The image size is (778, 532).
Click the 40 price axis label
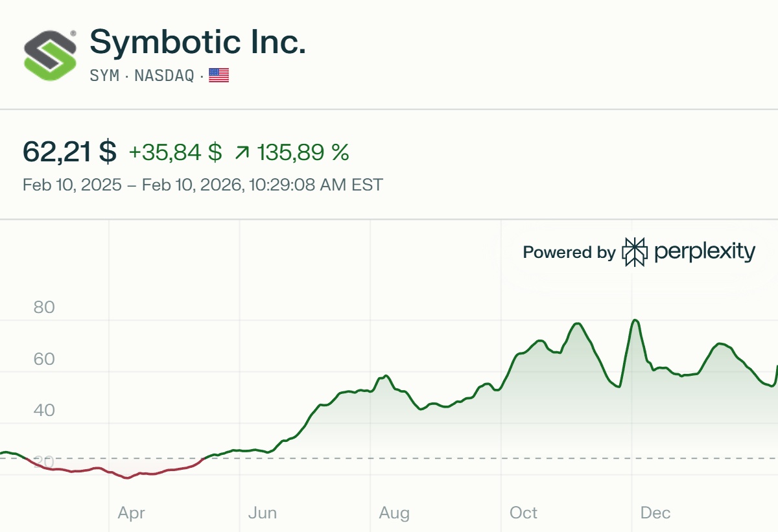(44, 410)
